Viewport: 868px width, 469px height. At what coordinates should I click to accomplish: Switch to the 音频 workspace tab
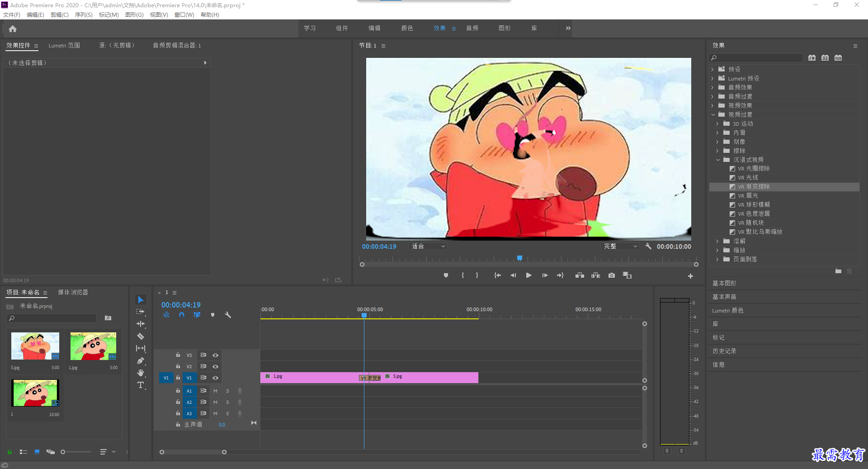pos(472,28)
